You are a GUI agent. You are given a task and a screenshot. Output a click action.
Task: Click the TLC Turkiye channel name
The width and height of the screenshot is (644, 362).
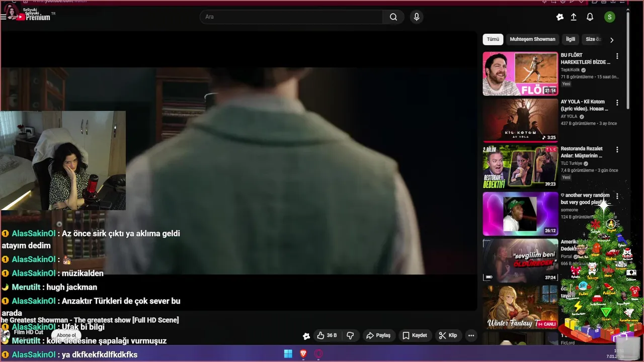pos(572,163)
